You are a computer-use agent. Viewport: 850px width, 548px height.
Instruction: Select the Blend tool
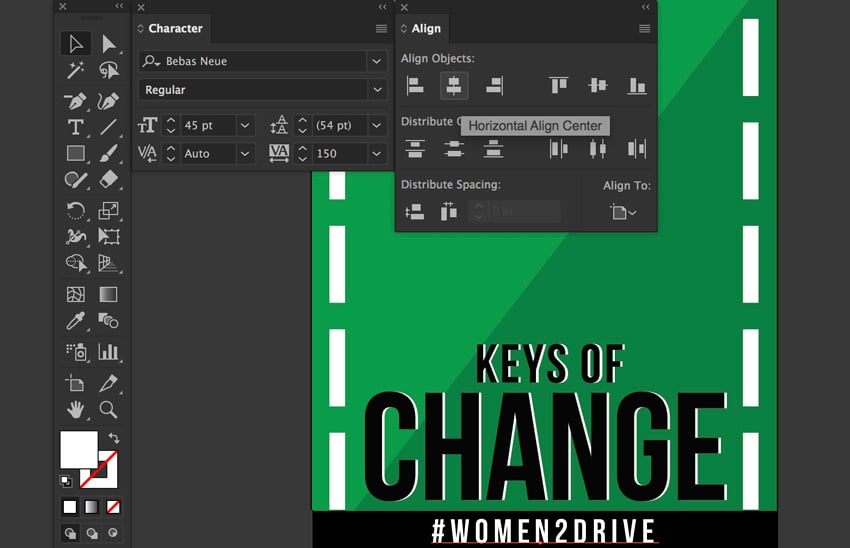pyautogui.click(x=108, y=321)
